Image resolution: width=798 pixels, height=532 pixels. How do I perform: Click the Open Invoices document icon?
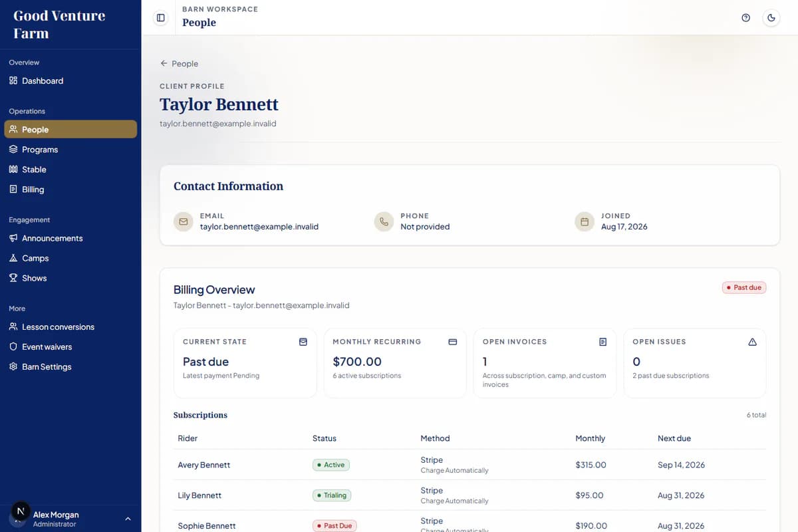click(x=602, y=342)
